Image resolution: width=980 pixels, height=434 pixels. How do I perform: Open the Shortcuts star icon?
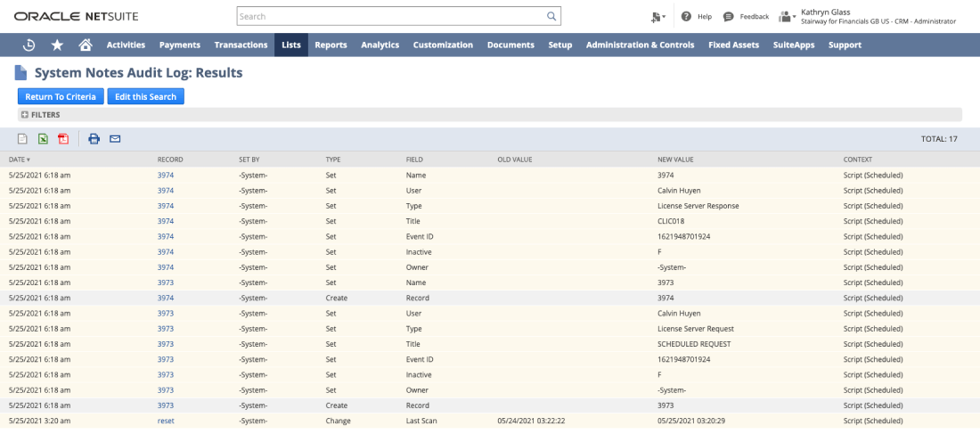(x=57, y=45)
